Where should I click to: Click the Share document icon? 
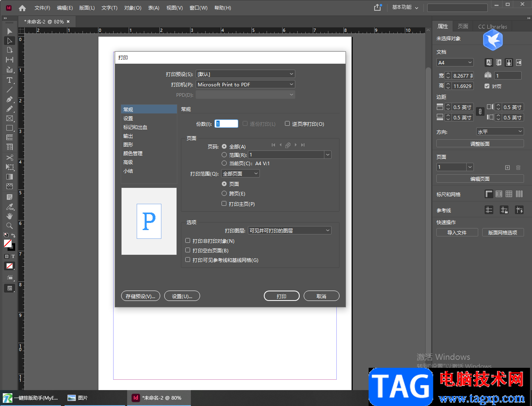pos(377,8)
